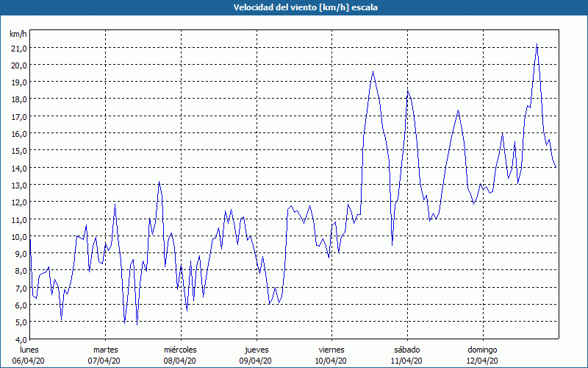Select the 5,0 y-axis value
The width and height of the screenshot is (588, 368).
(x=21, y=322)
